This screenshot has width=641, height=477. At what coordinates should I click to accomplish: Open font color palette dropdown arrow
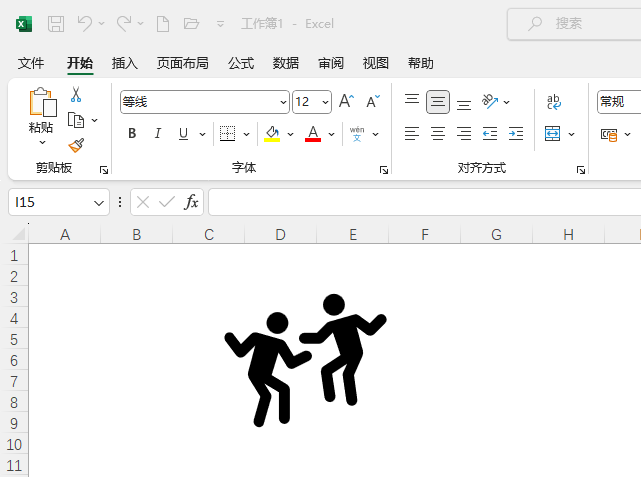pos(332,134)
